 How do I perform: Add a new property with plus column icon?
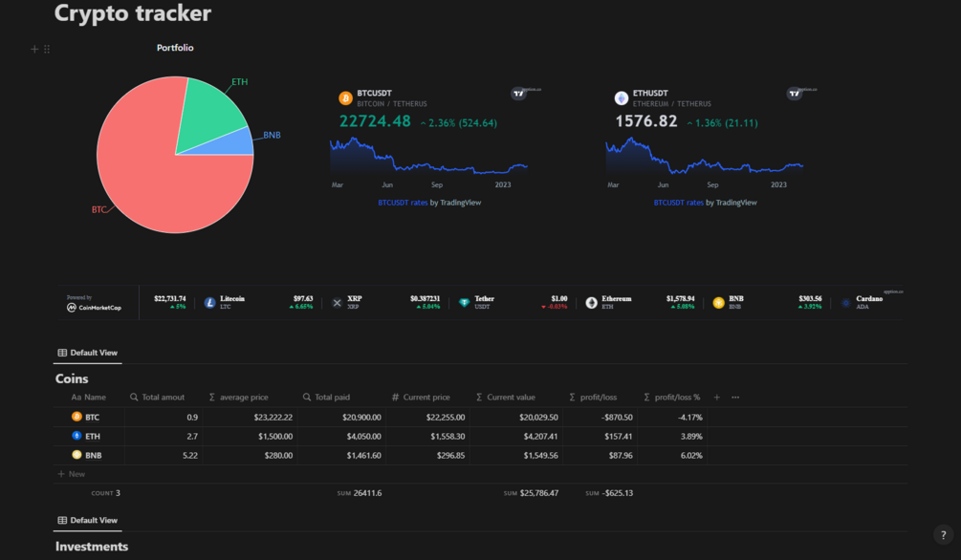[716, 397]
